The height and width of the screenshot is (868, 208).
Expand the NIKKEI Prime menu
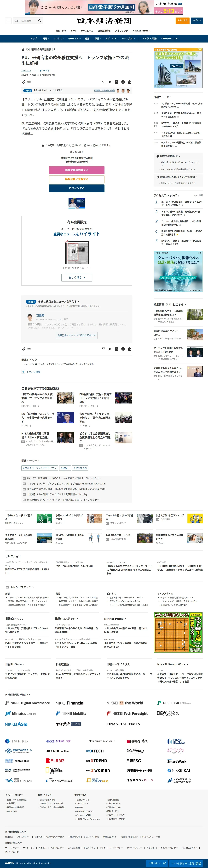tap(142, 31)
